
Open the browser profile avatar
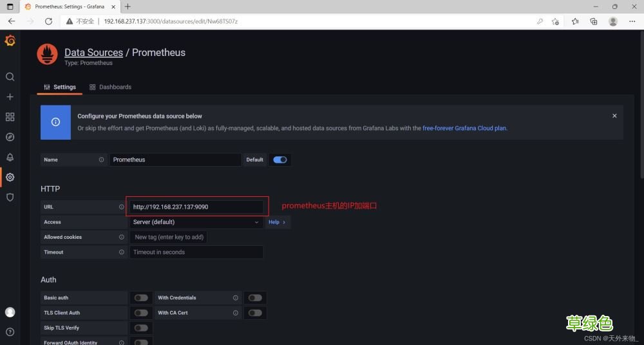point(613,21)
